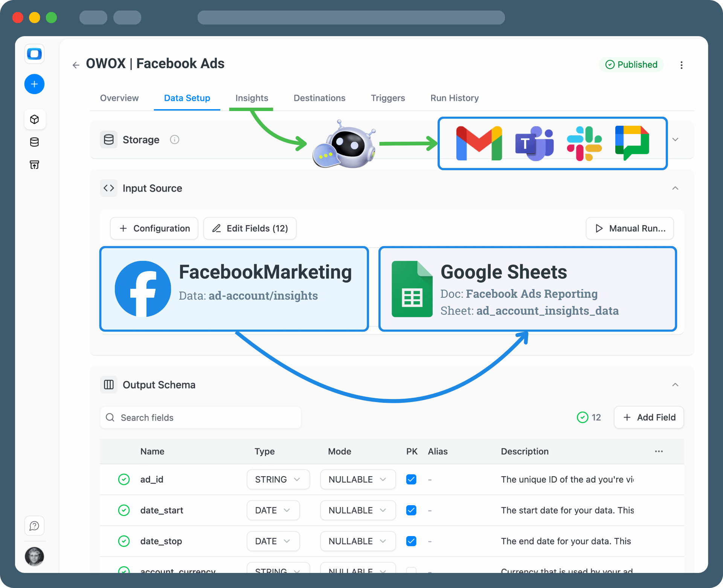The height and width of the screenshot is (588, 723).
Task: Click the Edit Fields (12) button
Action: point(250,228)
